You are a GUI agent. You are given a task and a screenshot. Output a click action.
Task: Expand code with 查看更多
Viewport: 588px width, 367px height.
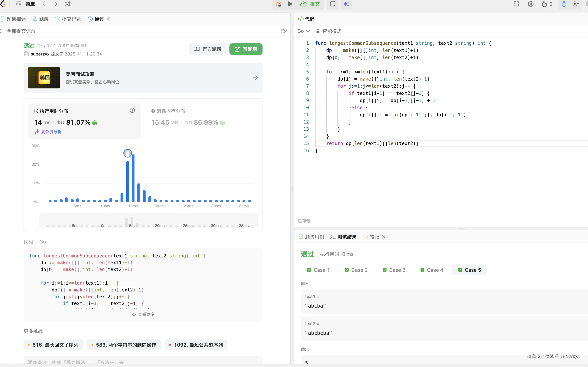143,314
